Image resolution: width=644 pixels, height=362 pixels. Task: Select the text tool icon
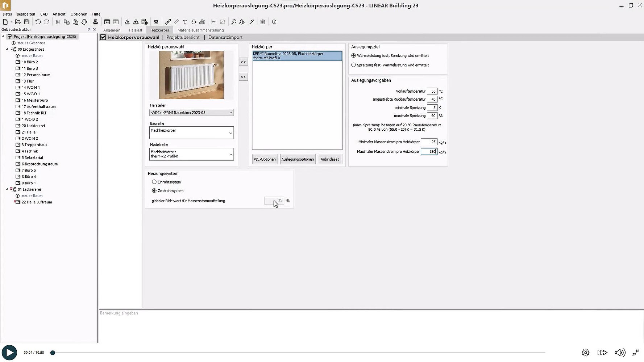point(185,22)
